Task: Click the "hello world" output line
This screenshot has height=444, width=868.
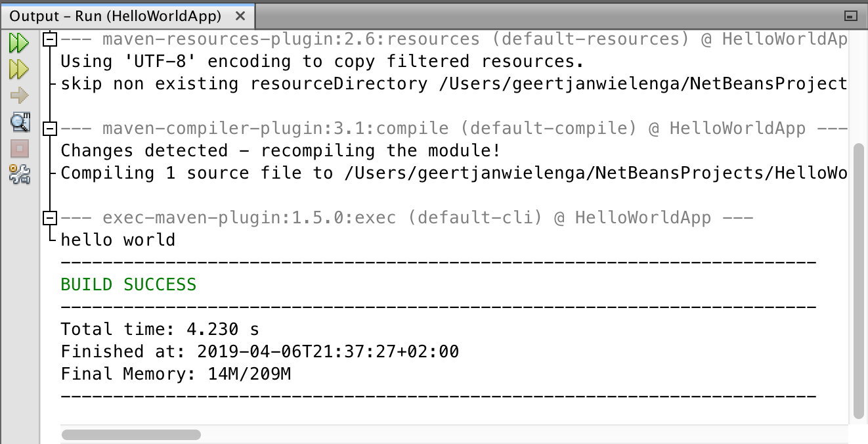Action: (118, 240)
